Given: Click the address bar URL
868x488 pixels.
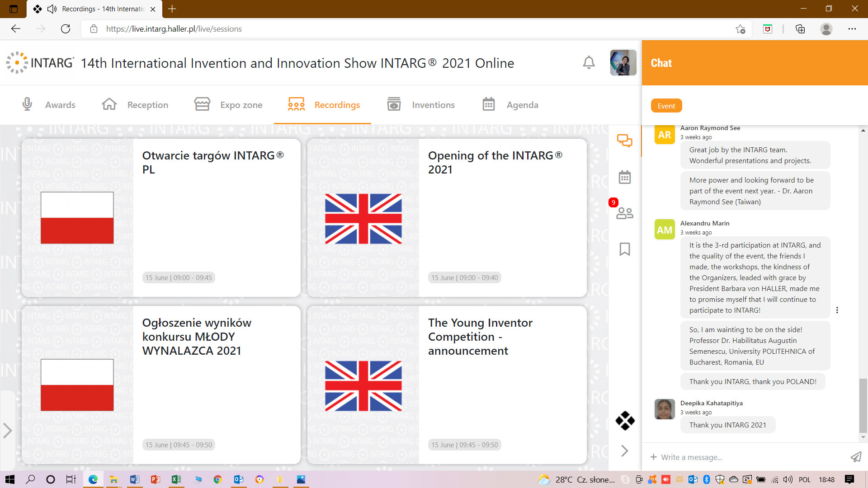Looking at the screenshot, I should pyautogui.click(x=174, y=29).
